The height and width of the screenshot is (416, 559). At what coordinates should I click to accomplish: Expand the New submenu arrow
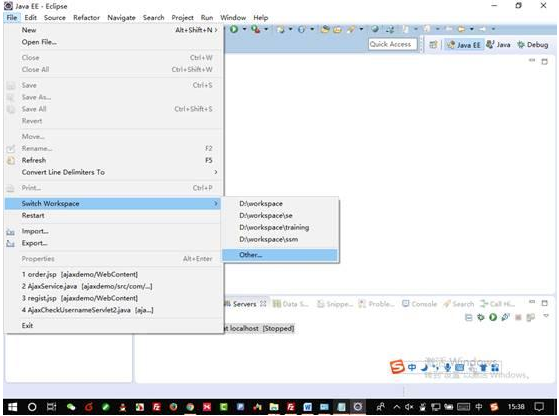coord(216,30)
